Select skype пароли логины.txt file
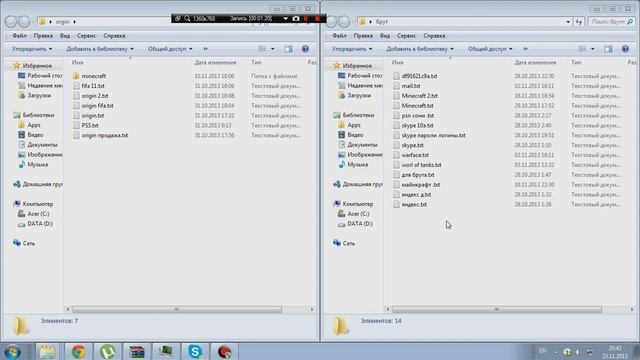Screen dimensions: 640x360 click(x=433, y=135)
